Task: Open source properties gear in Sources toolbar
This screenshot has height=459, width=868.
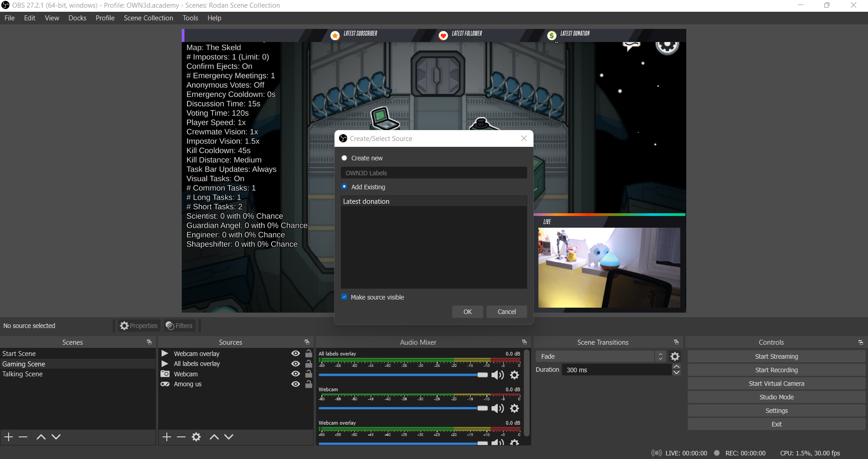Action: (196, 437)
